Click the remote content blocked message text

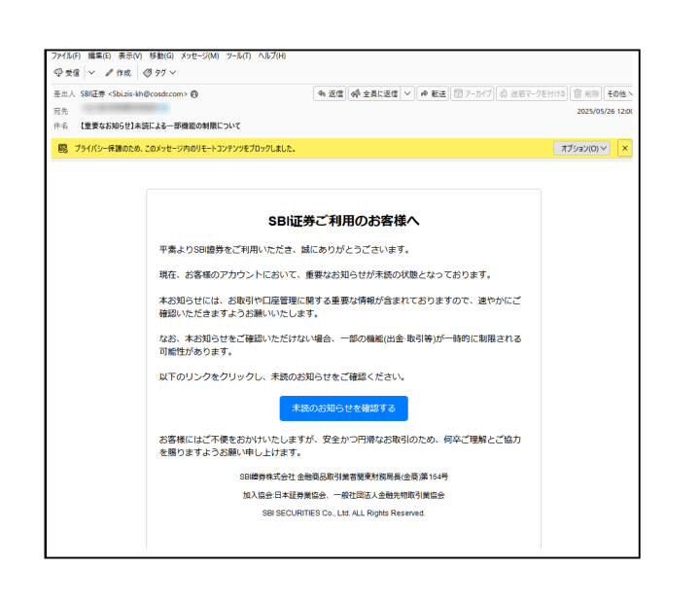click(185, 149)
